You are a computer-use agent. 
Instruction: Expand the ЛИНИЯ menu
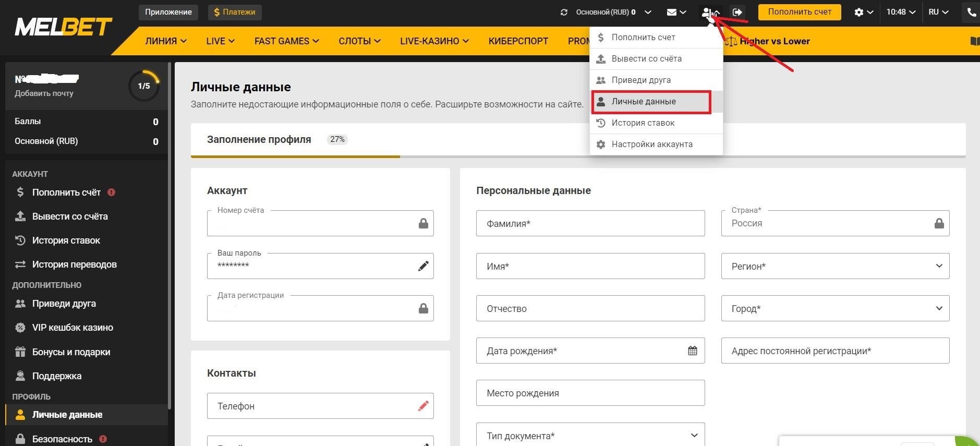coord(166,41)
